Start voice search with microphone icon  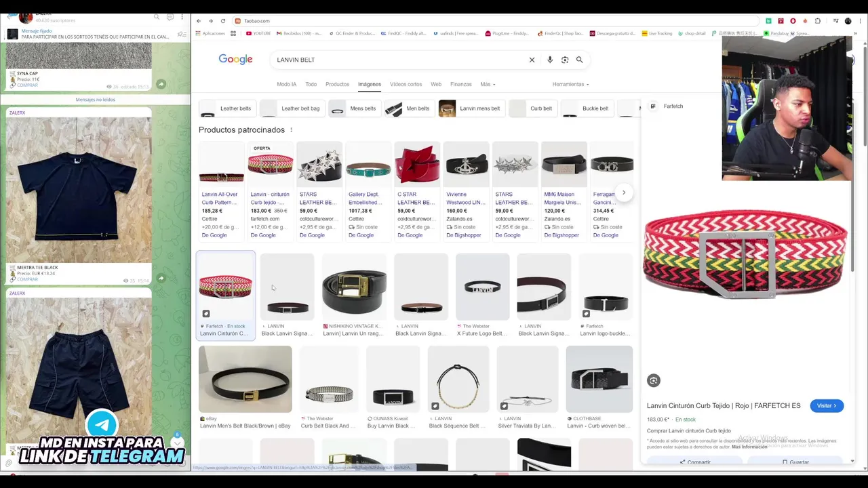(550, 60)
